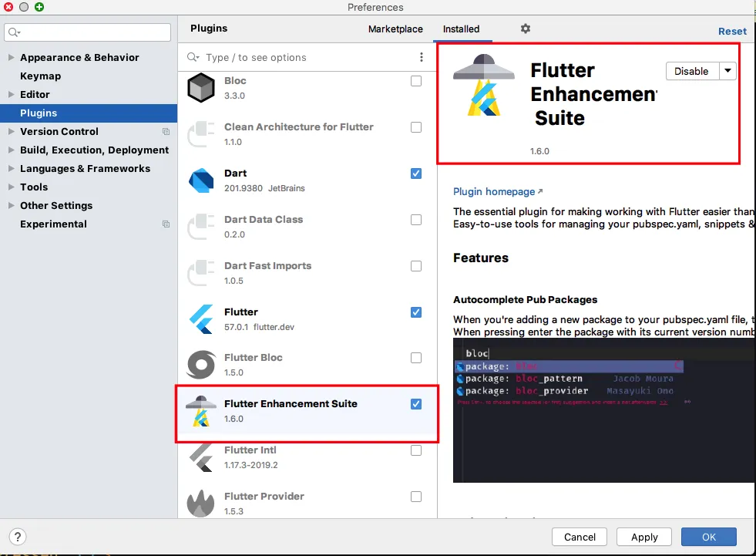
Task: Click the Flutter plugin logo icon
Action: (x=201, y=319)
